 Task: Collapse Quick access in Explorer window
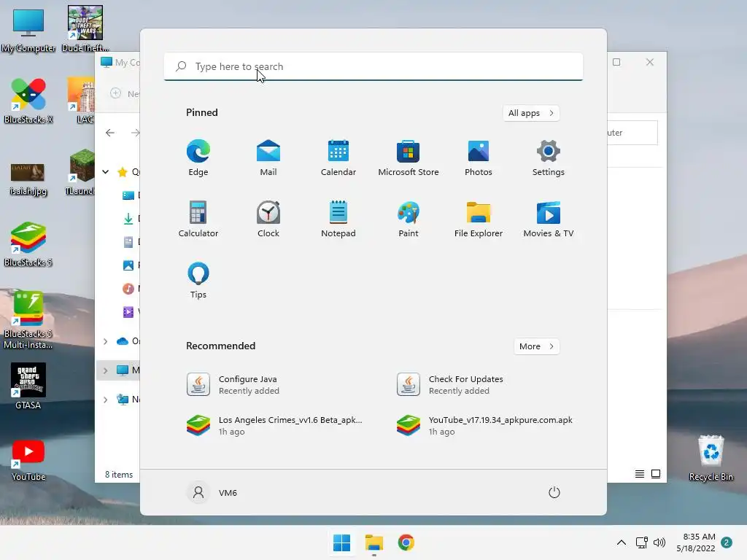[x=105, y=172]
